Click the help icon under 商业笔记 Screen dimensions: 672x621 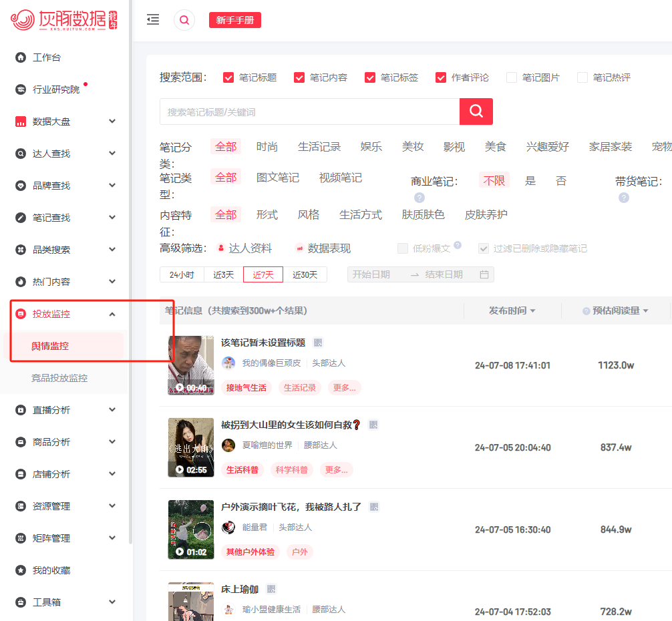click(419, 198)
